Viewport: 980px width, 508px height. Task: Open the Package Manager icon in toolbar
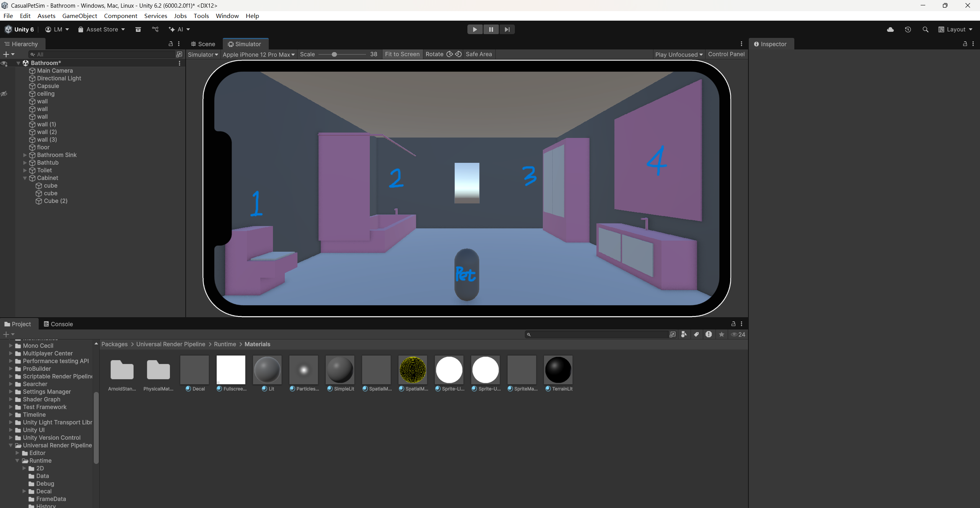click(x=138, y=29)
